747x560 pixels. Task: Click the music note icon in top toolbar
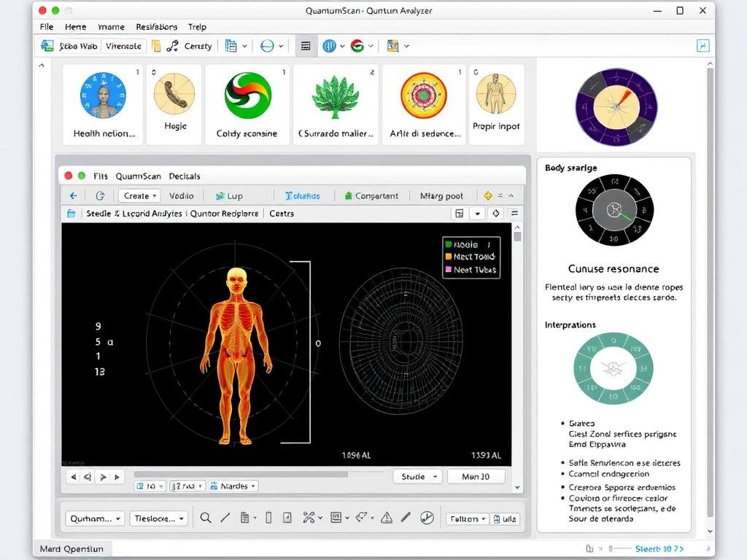[x=172, y=46]
